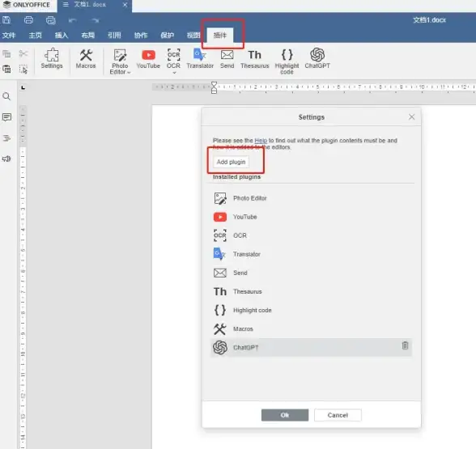The width and height of the screenshot is (476, 449).
Task: Select the ChatGPT row in the installed plugins list
Action: [311, 347]
